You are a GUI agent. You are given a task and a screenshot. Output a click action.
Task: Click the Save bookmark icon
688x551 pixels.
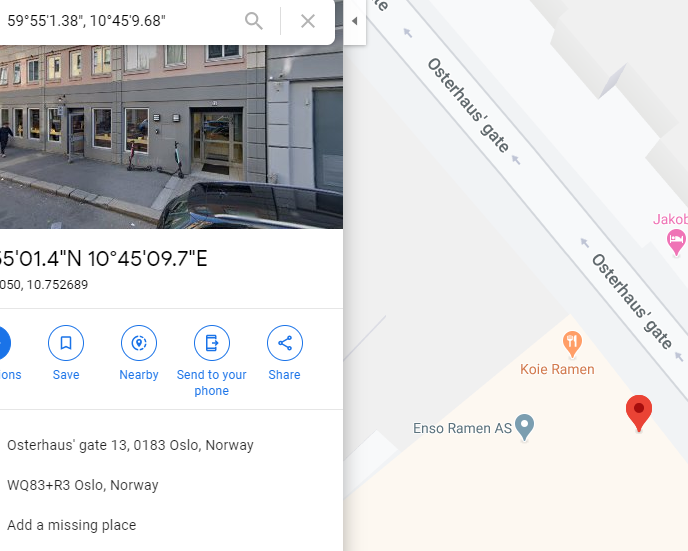pos(66,343)
